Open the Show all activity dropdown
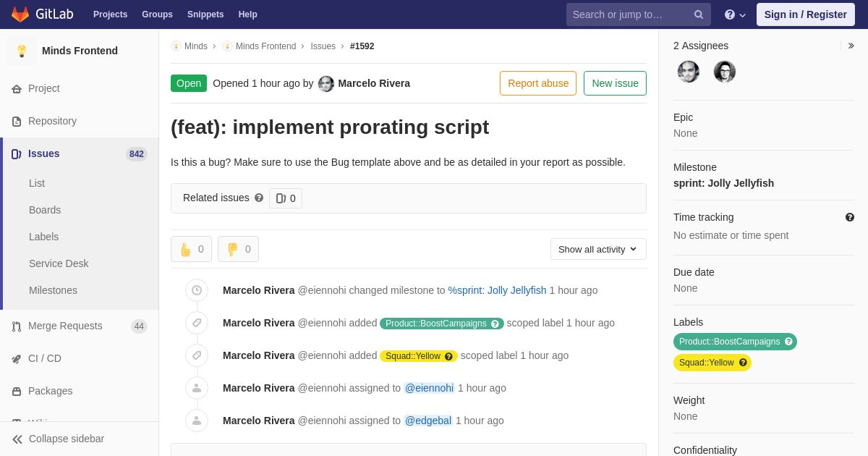The height and width of the screenshot is (456, 868). click(x=598, y=249)
